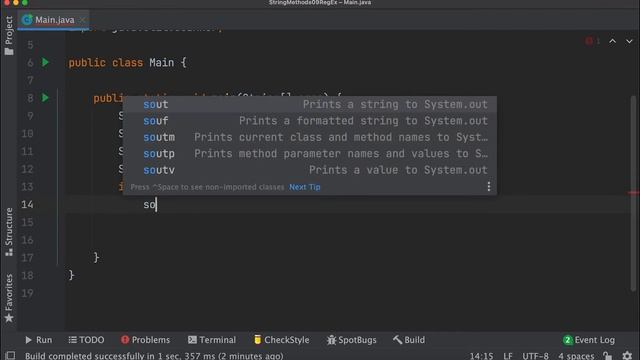The height and width of the screenshot is (360, 640).
Task: Click the Next Tip link
Action: coord(304,187)
